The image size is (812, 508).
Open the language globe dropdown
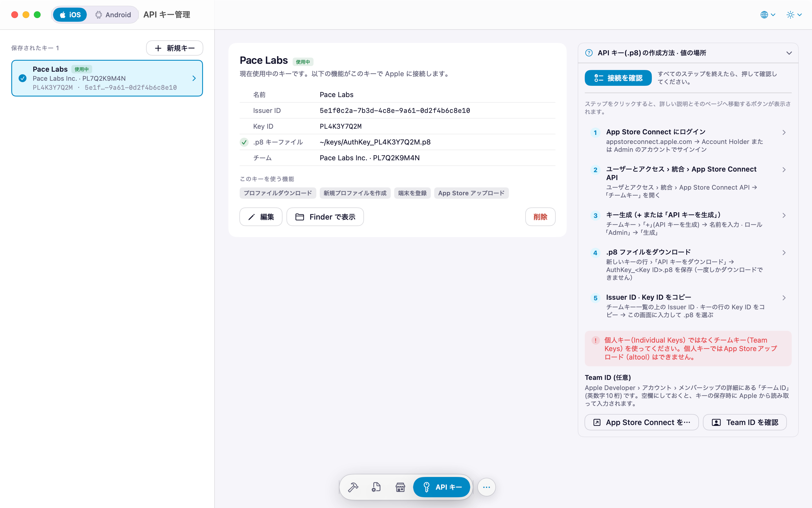pos(768,15)
